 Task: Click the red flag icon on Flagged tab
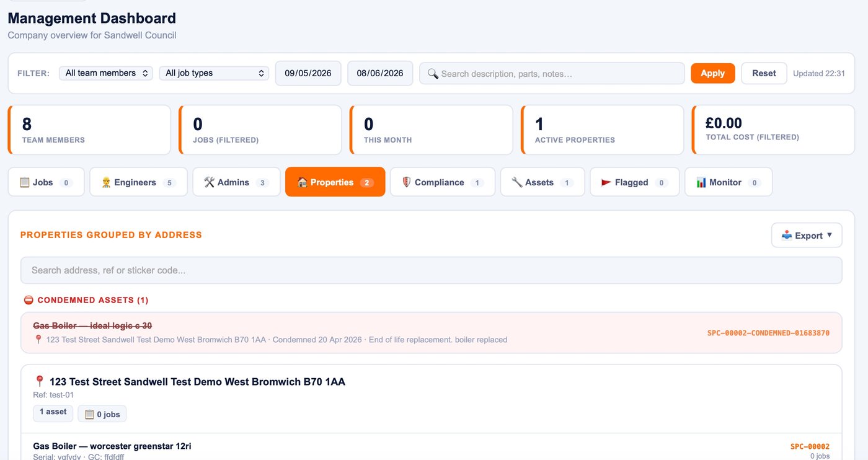(606, 182)
